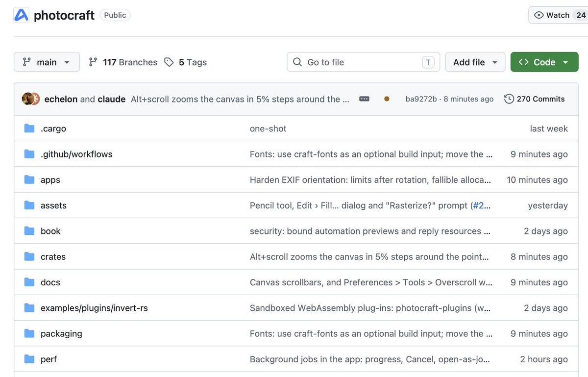The image size is (588, 377).
Task: Visit the claude co-author link
Action: click(112, 99)
